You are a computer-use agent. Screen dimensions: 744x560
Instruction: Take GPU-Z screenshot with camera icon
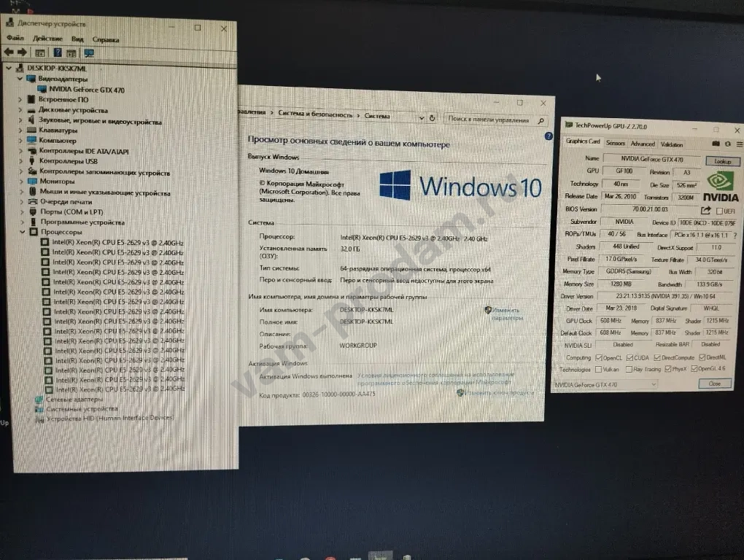716,144
